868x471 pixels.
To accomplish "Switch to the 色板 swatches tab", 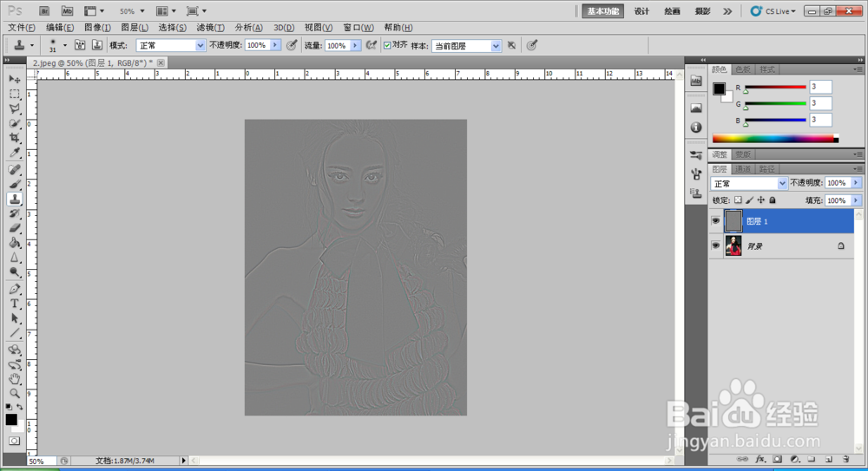I will coord(743,69).
